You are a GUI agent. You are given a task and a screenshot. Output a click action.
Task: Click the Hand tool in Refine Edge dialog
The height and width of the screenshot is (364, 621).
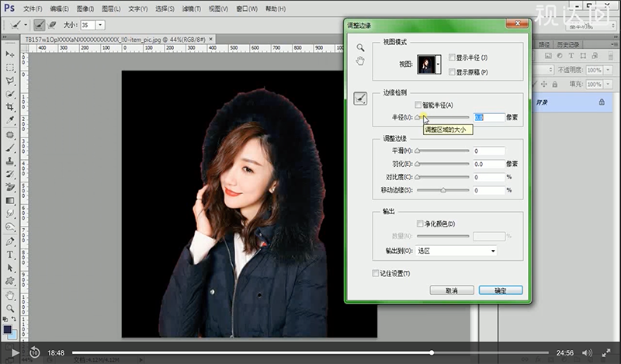click(360, 61)
